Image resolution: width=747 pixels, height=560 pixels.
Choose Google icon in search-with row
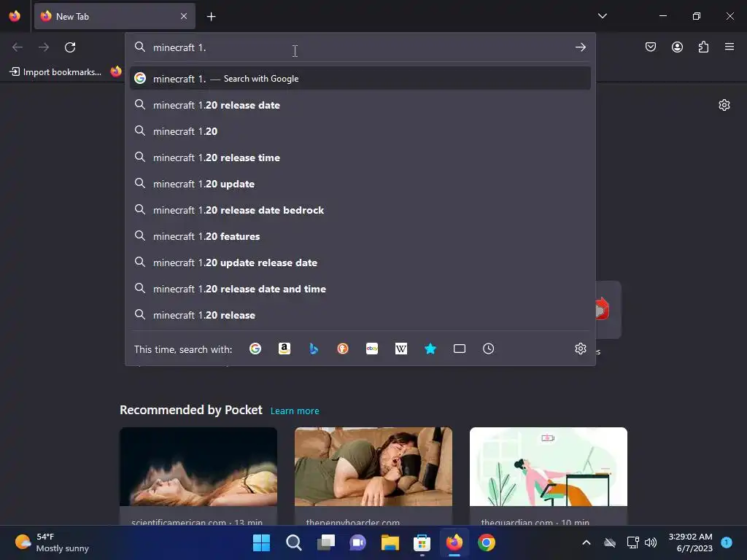(255, 349)
